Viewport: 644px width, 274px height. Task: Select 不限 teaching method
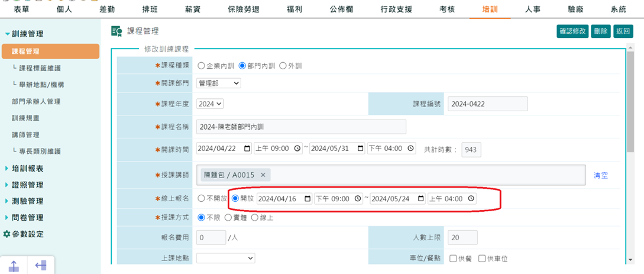[201, 218]
